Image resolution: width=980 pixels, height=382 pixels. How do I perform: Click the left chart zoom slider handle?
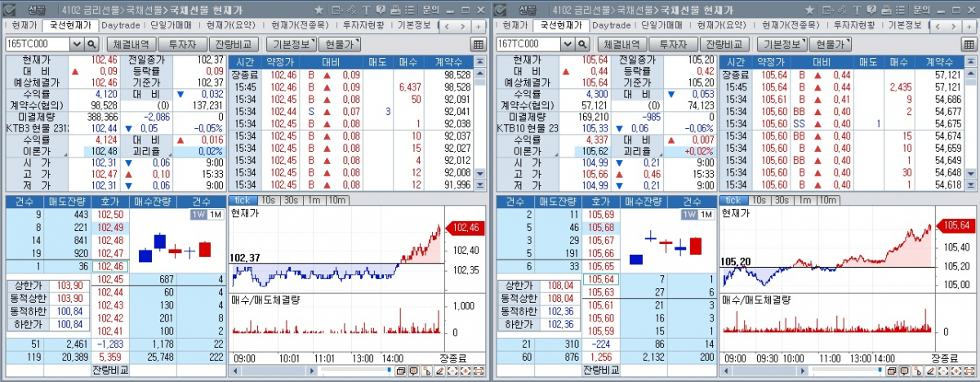click(390, 370)
